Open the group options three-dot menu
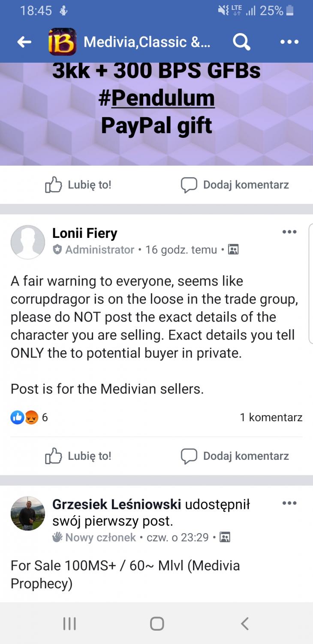 pos(289,42)
